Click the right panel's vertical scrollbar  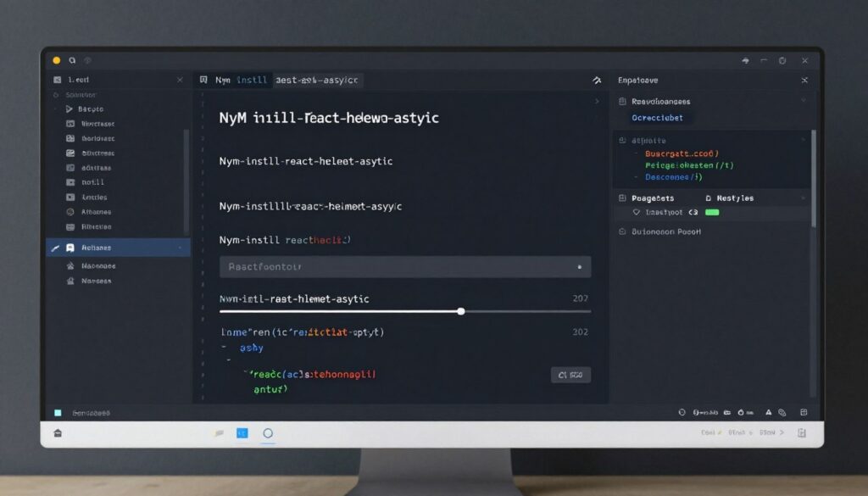point(813,178)
